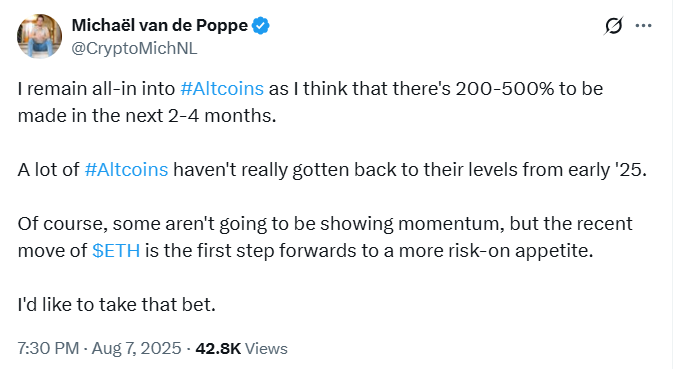Screen dimensions: 676x369
Task: Open the three-dot more options menu
Action: coord(643,26)
